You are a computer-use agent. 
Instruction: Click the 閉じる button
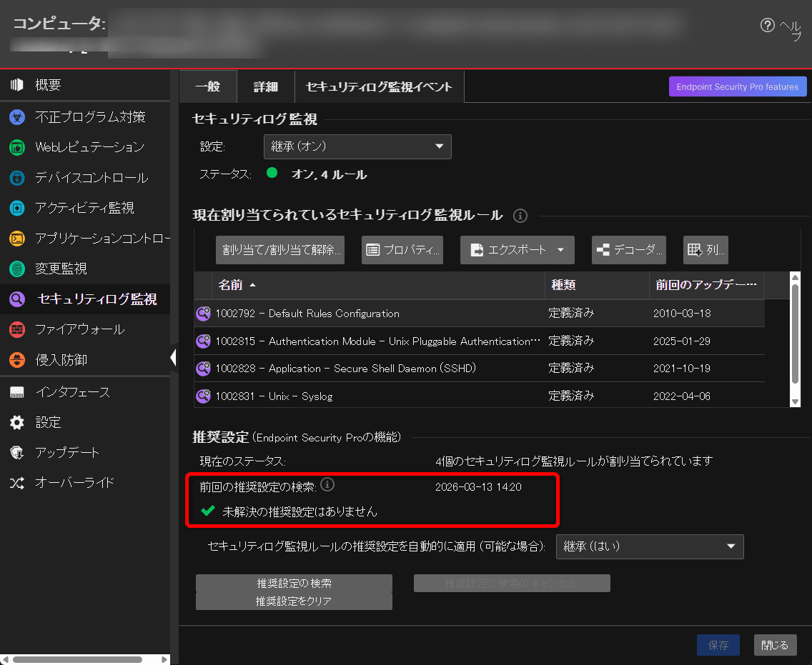point(775,645)
